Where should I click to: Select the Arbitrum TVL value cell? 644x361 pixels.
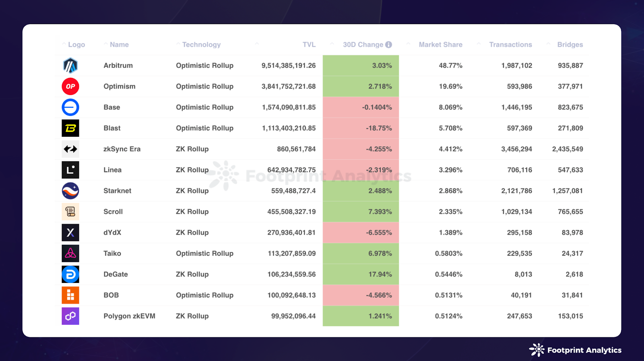coord(289,65)
